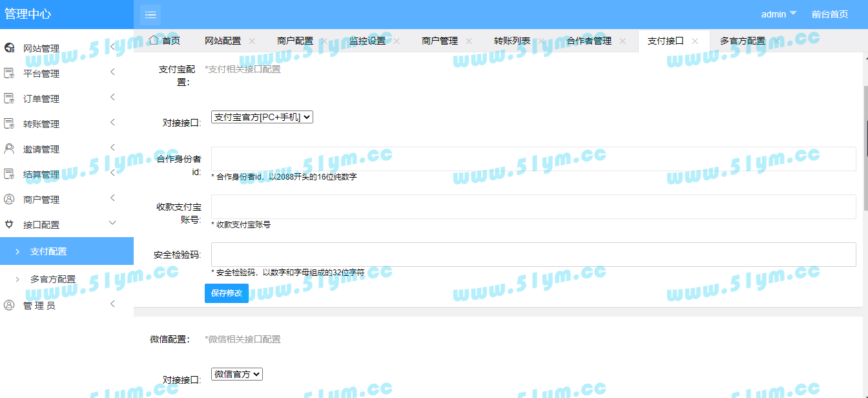Close the 多官方配置 tab
Screen dimensions: 868x398
pyautogui.click(x=776, y=41)
